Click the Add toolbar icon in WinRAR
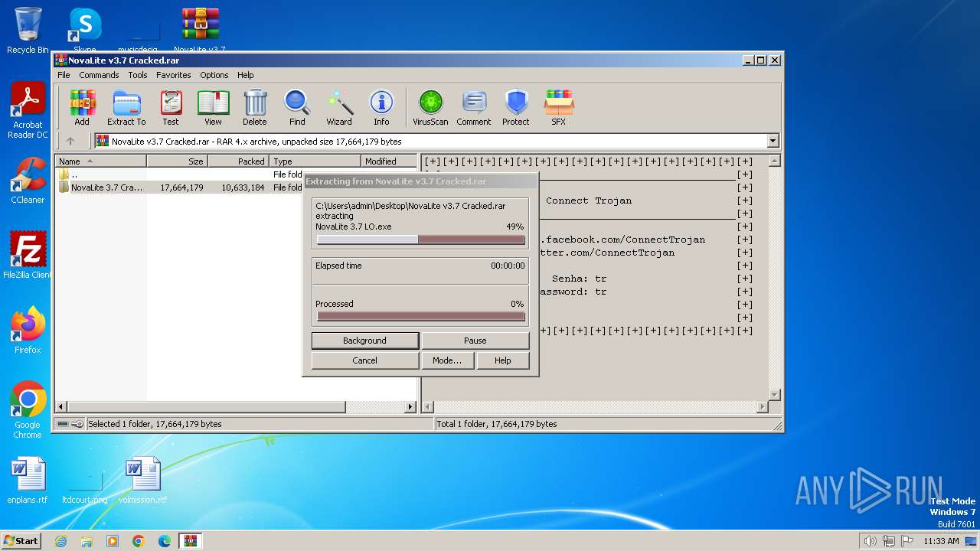980x551 pixels. [x=82, y=107]
